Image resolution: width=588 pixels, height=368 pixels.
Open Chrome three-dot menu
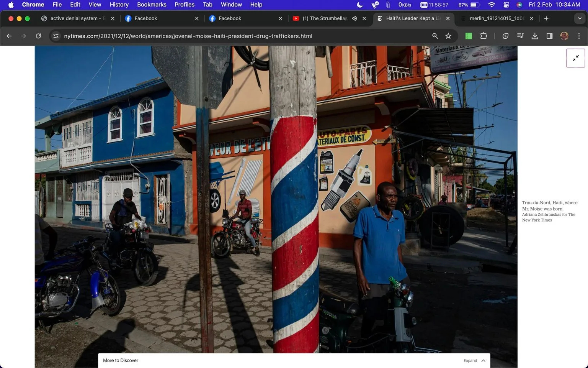pyautogui.click(x=579, y=36)
